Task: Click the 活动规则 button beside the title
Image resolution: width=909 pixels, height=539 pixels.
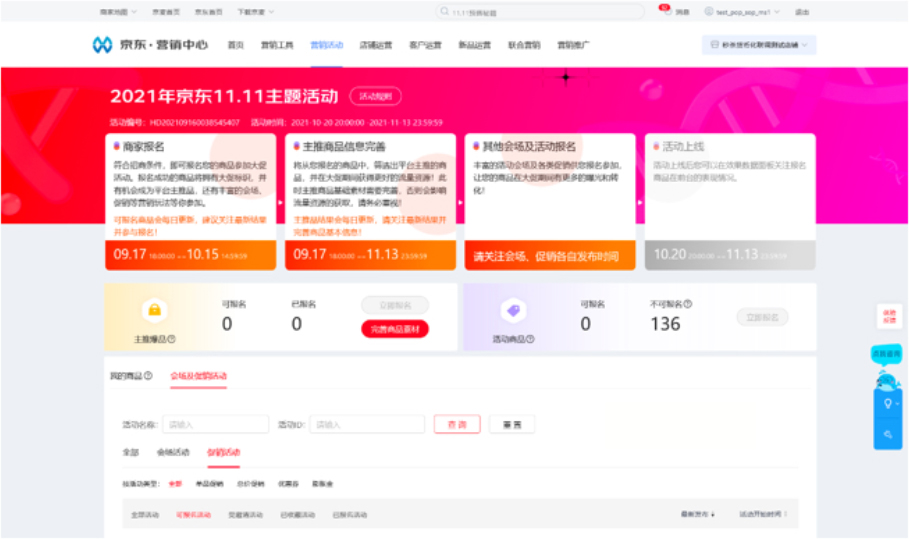Action: click(x=376, y=96)
